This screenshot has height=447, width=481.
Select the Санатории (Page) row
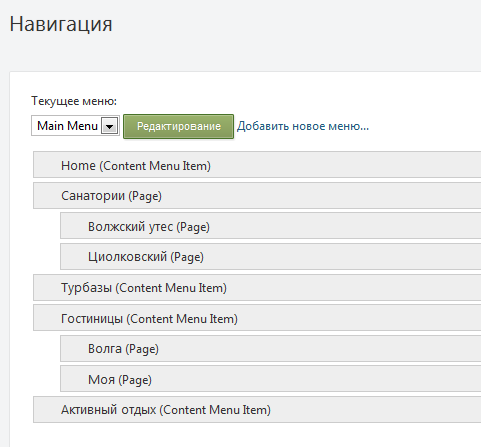point(257,195)
